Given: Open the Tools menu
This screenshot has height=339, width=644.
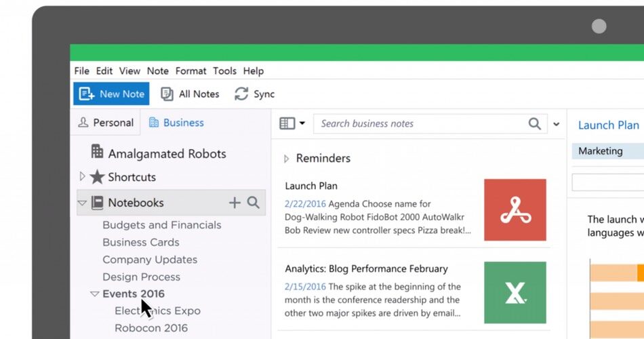Looking at the screenshot, I should click(x=224, y=71).
